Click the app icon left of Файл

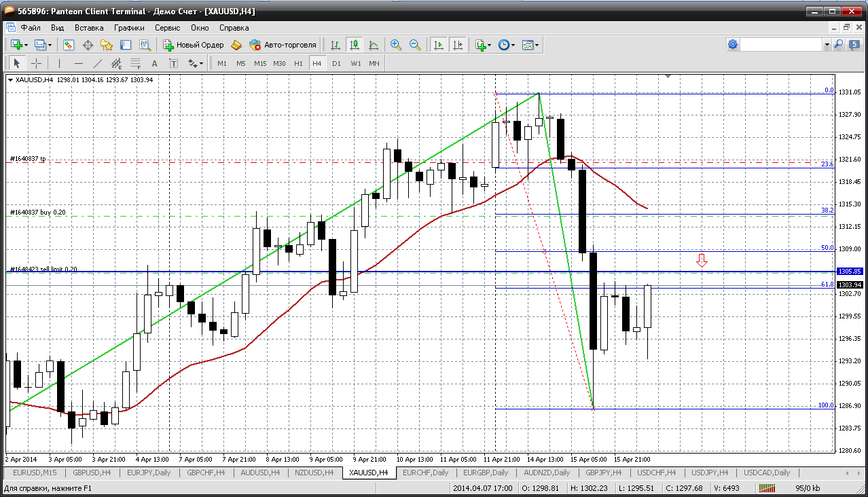pos(10,28)
